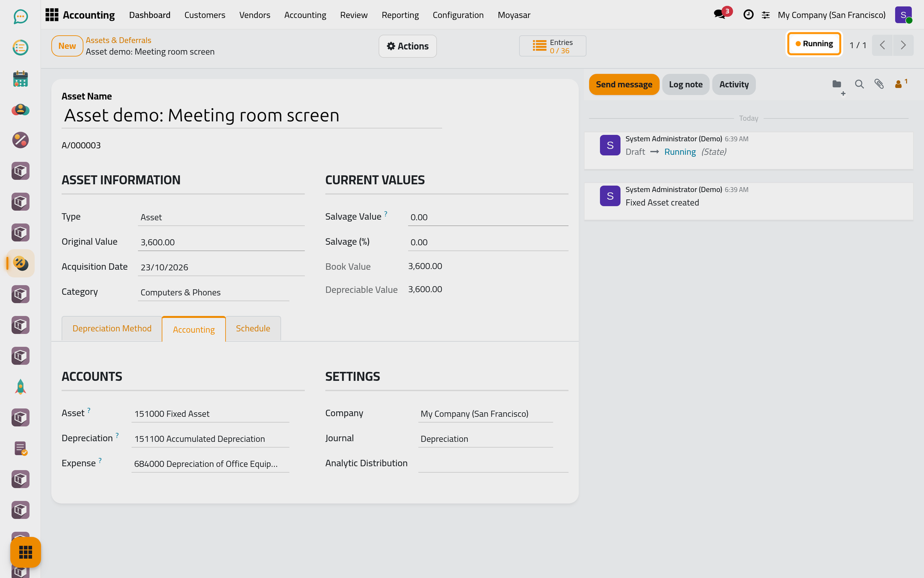Switch to the Depreciation Method tab

112,328
